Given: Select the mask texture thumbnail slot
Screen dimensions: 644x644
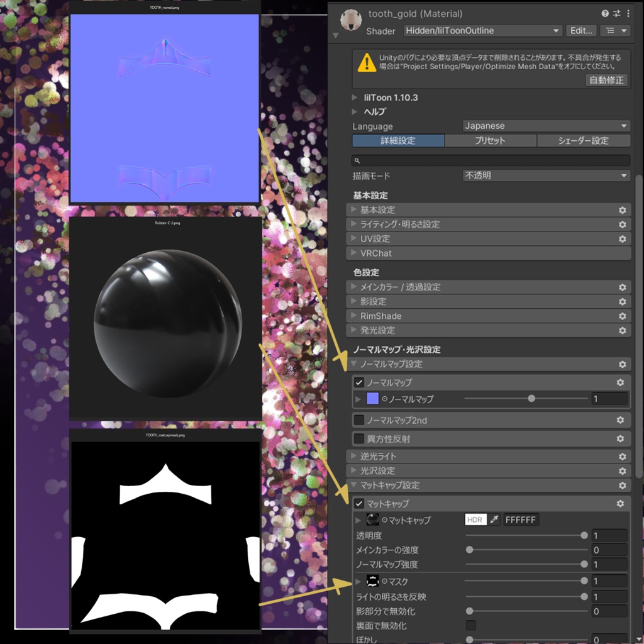Looking at the screenshot, I should tap(372, 580).
